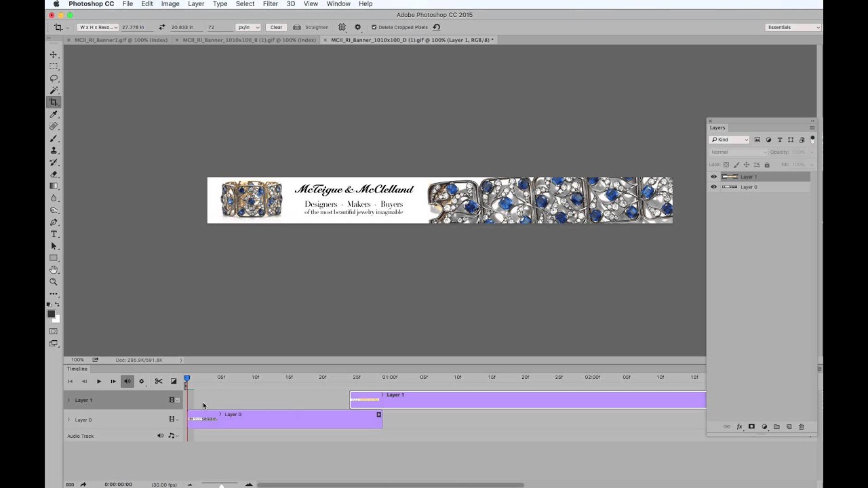The image size is (868, 488).
Task: Open the Filter menu
Action: (270, 4)
